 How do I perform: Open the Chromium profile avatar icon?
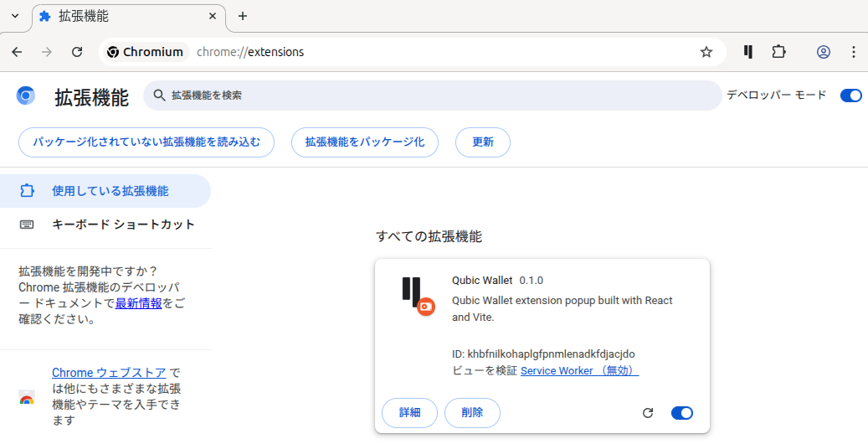point(824,52)
